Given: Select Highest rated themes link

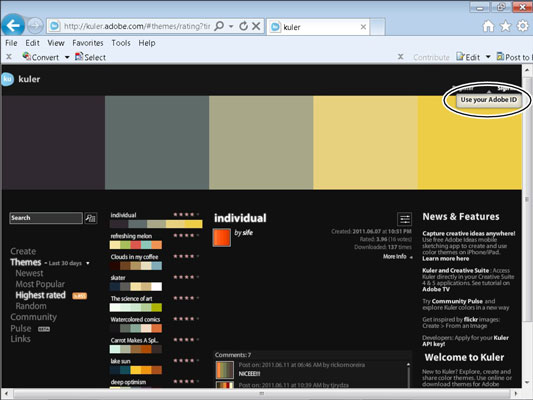Looking at the screenshot, I should click(40, 295).
